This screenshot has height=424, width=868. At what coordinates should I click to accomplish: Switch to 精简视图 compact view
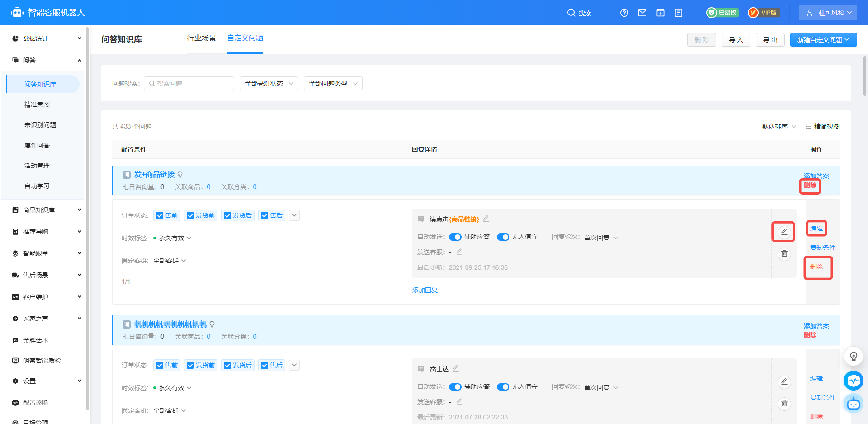click(x=822, y=126)
